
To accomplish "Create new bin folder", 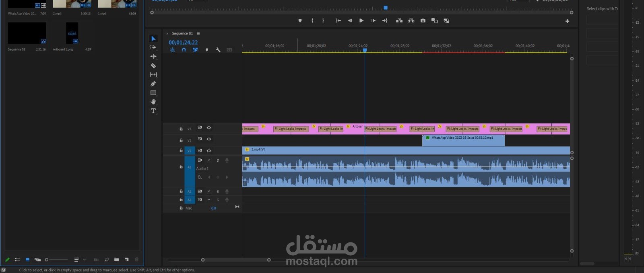I will [116, 260].
